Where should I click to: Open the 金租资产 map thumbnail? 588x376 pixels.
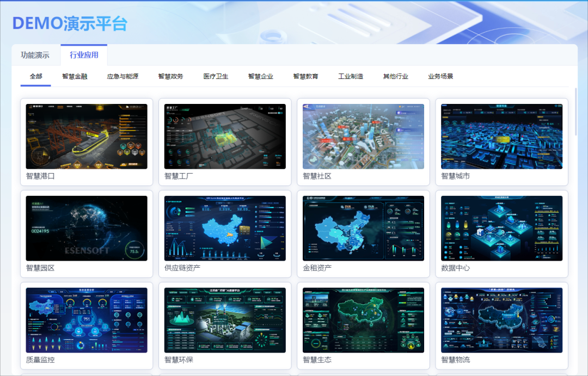[x=363, y=229]
